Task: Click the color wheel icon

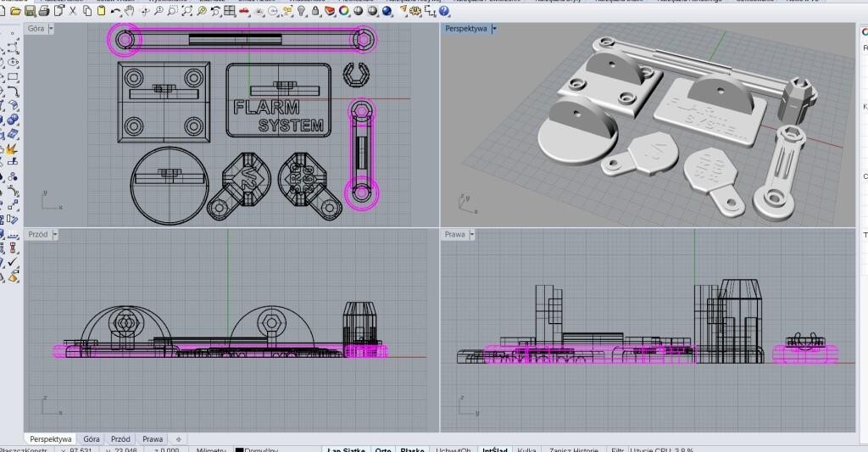Action: click(344, 10)
